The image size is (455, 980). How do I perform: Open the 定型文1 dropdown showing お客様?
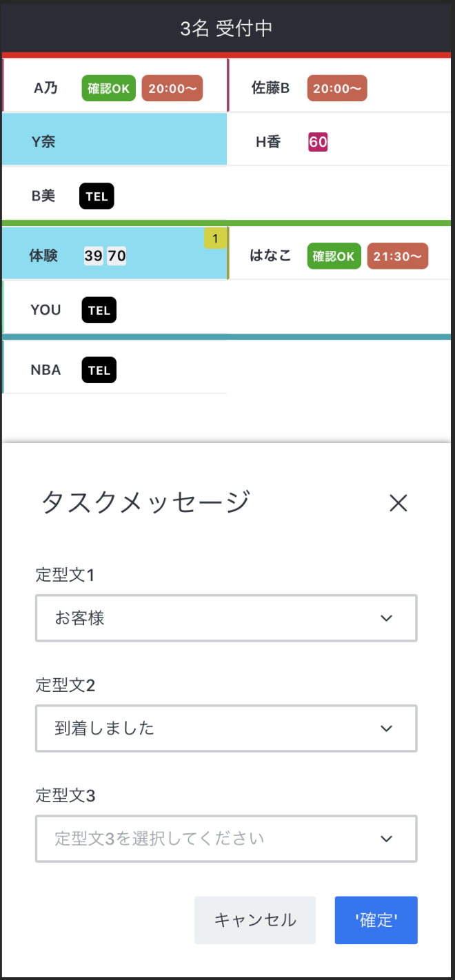click(x=226, y=618)
